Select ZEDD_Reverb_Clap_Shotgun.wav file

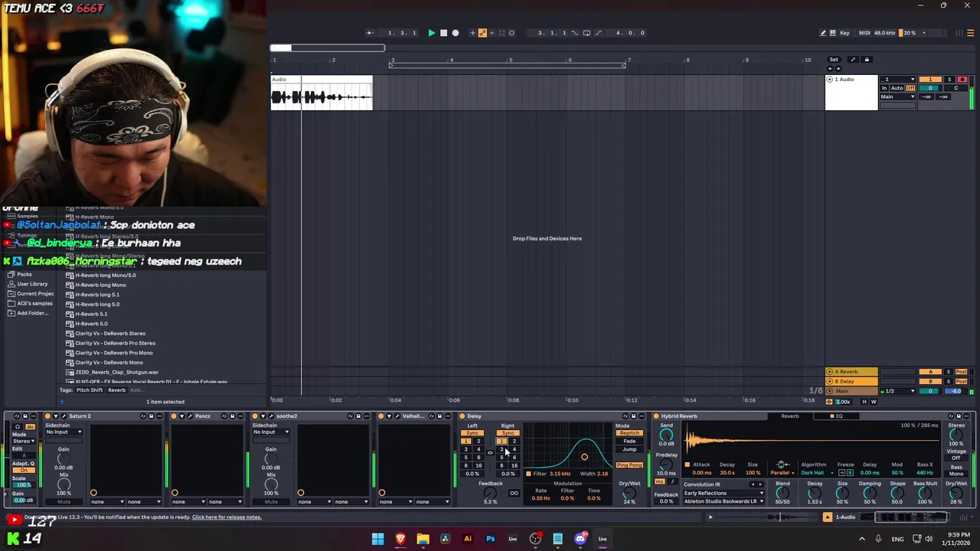click(x=116, y=372)
